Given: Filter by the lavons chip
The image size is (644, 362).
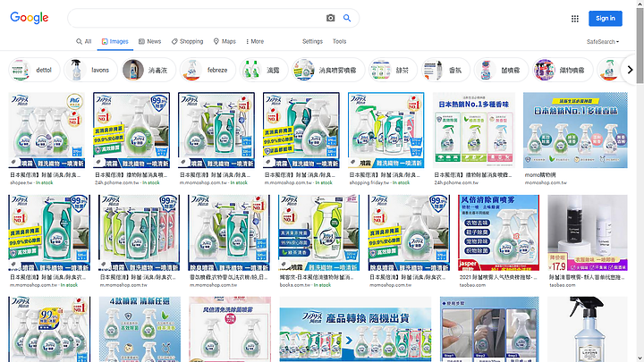Looking at the screenshot, I should click(x=90, y=70).
